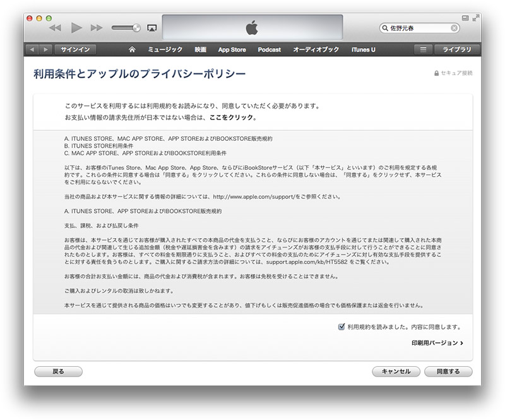Skip back to the previous track

point(56,28)
